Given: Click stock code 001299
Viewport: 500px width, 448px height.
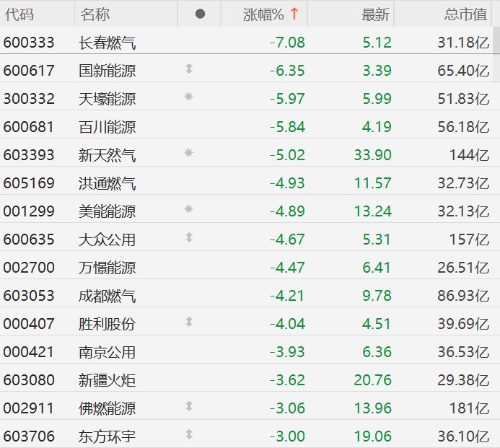Looking at the screenshot, I should (29, 211).
